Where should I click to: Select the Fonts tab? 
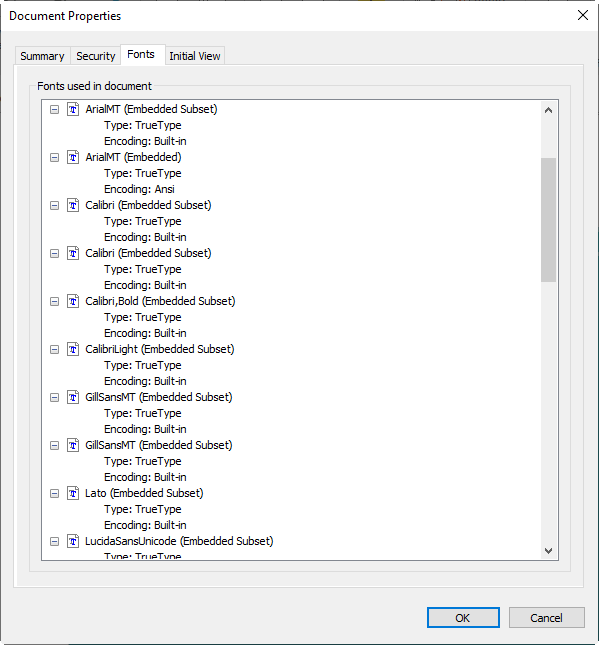click(141, 54)
